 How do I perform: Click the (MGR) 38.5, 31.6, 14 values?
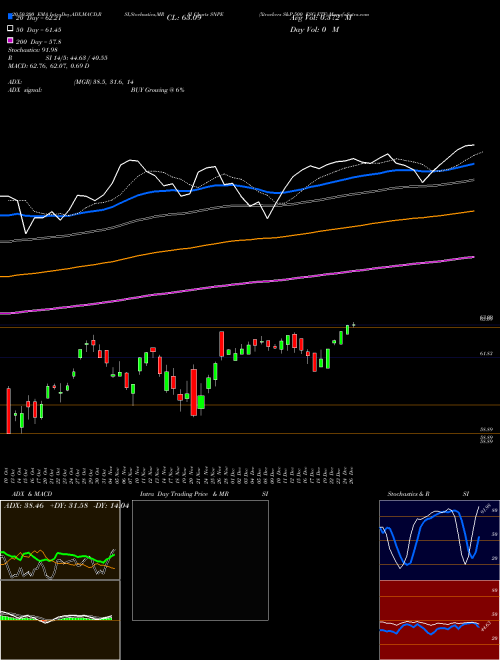point(104,82)
